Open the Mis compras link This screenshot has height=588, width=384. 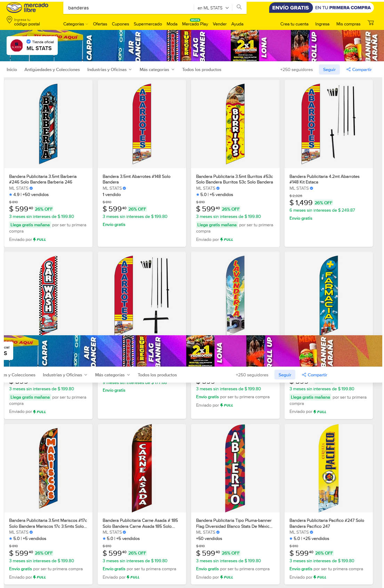(x=348, y=24)
